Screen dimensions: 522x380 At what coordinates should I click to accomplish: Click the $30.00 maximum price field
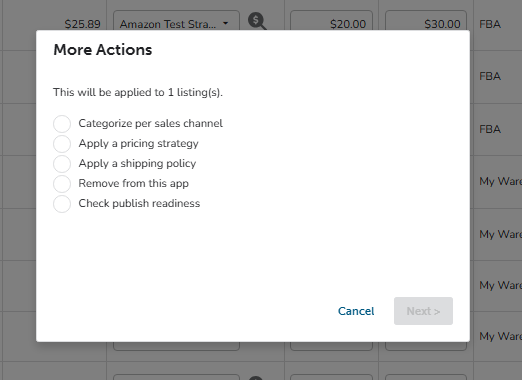[x=426, y=21]
